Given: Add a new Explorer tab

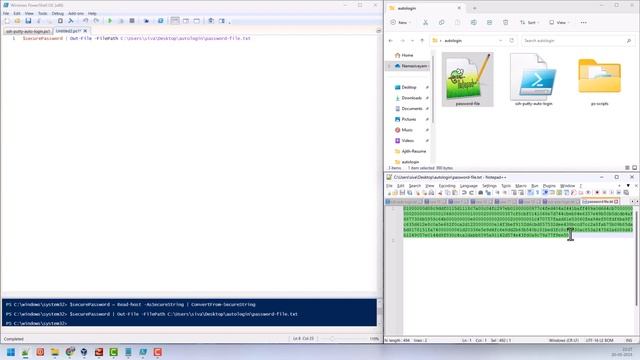Looking at the screenshot, I should (474, 8).
